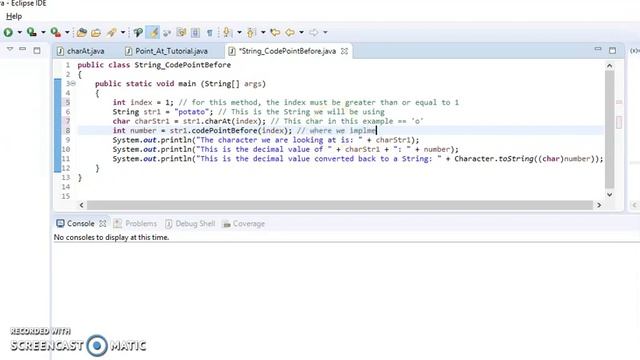The width and height of the screenshot is (640, 360).
Task: Maximize the editor area
Action: [612, 50]
